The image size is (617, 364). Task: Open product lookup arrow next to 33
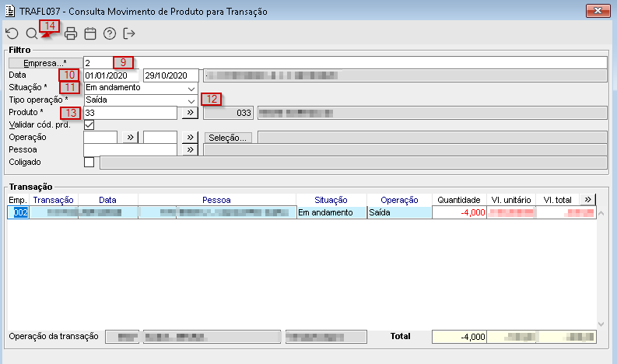coord(190,113)
